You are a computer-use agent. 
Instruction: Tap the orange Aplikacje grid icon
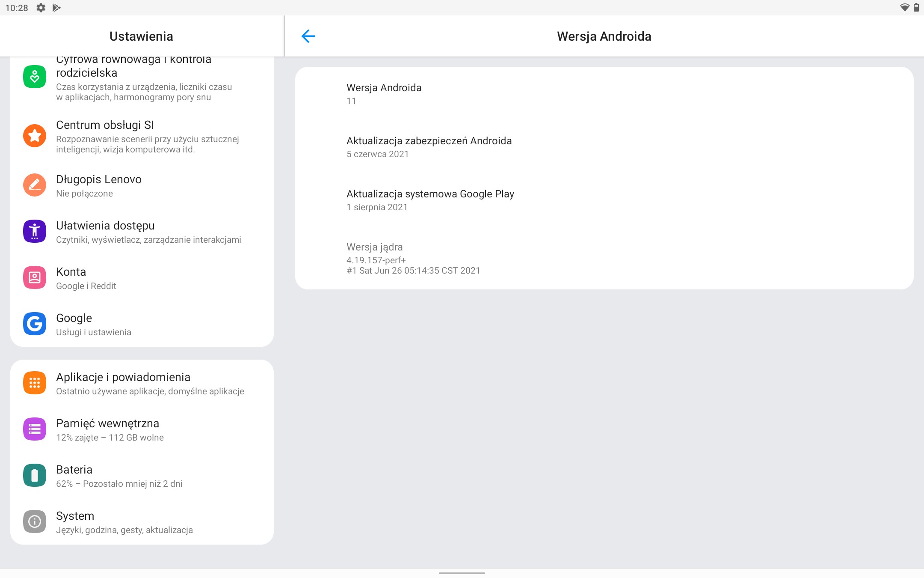click(x=35, y=383)
